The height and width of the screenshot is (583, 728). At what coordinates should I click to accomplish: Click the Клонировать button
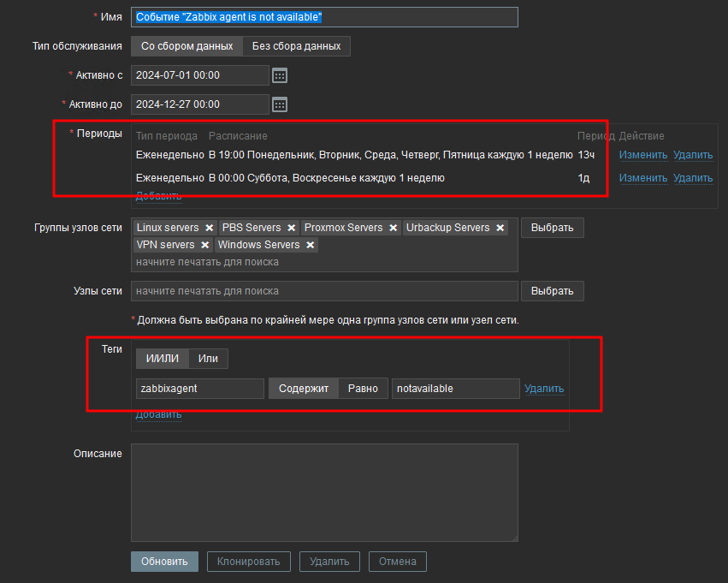[248, 562]
